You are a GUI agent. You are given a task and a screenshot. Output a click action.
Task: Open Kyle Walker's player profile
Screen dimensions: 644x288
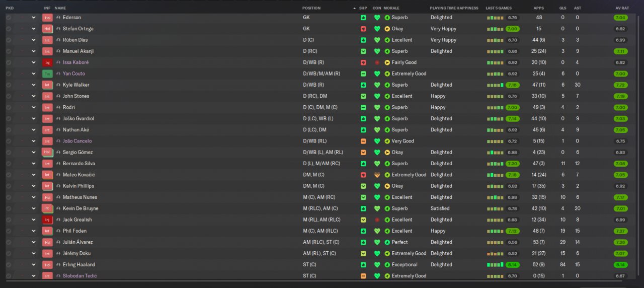tap(76, 85)
